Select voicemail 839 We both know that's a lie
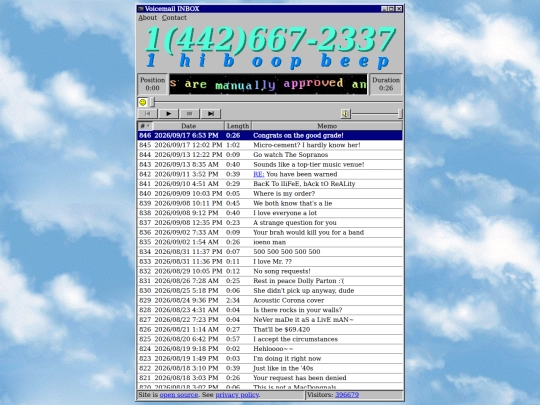 (270, 203)
